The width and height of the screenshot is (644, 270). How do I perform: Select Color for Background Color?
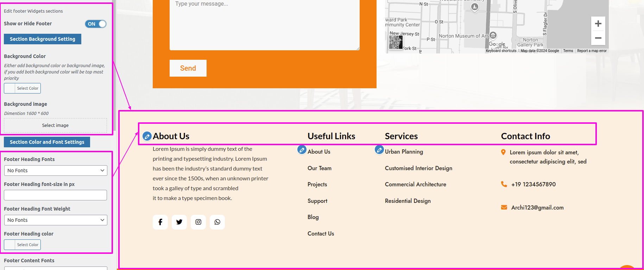click(x=23, y=88)
